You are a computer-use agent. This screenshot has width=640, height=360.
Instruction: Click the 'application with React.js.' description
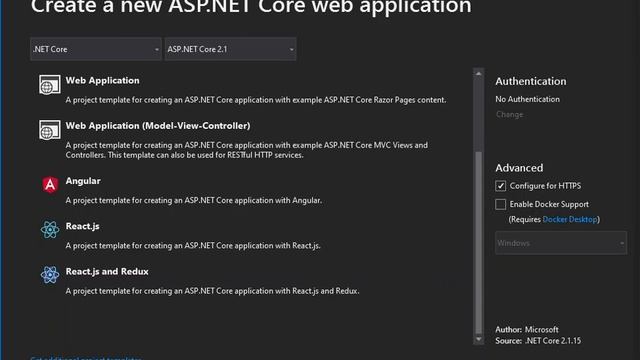pos(193,246)
